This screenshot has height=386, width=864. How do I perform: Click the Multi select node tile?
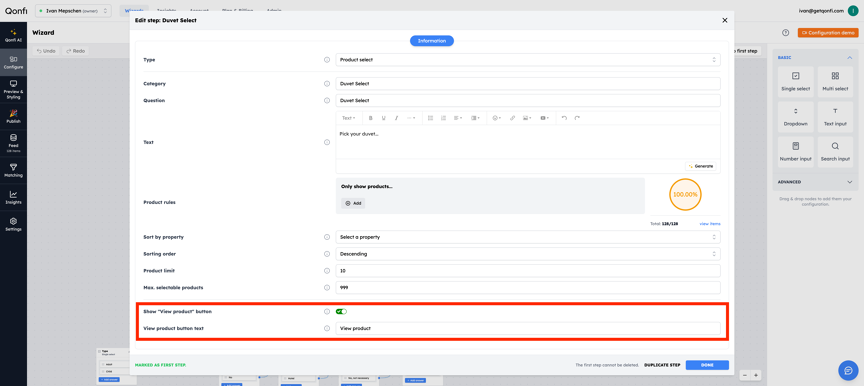(835, 81)
